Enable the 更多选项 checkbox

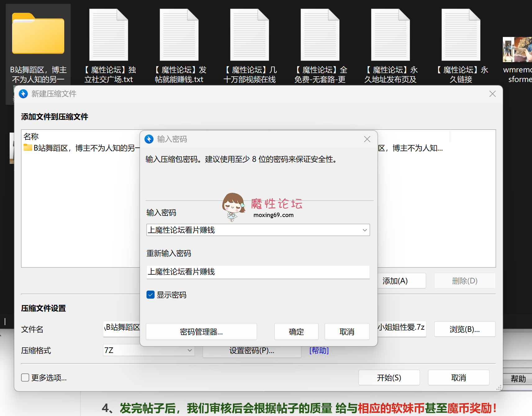click(x=25, y=378)
